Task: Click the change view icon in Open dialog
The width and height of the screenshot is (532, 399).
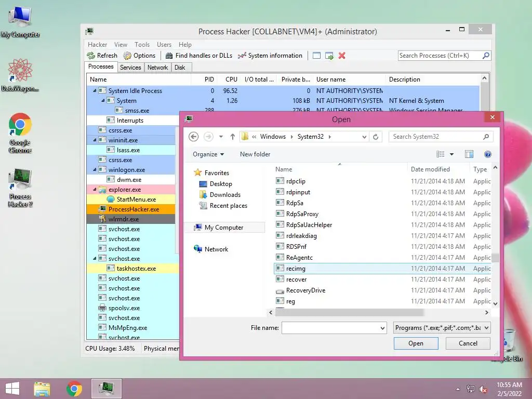Action: 441,154
